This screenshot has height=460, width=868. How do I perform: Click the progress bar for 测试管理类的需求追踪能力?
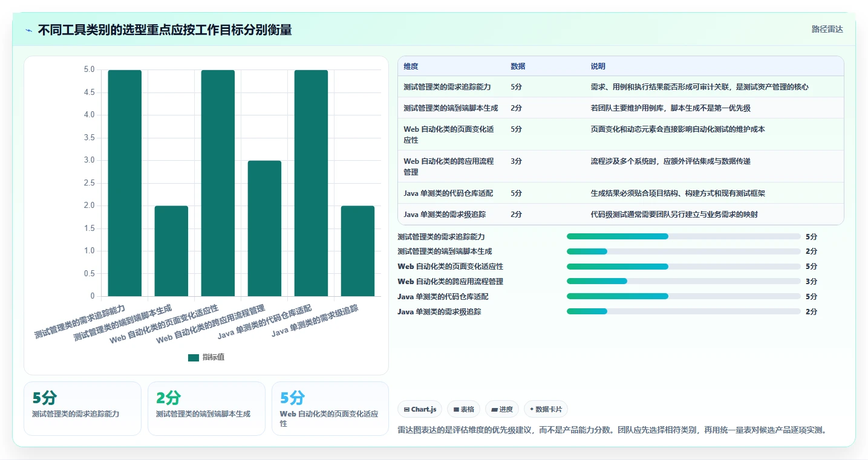pyautogui.click(x=684, y=236)
